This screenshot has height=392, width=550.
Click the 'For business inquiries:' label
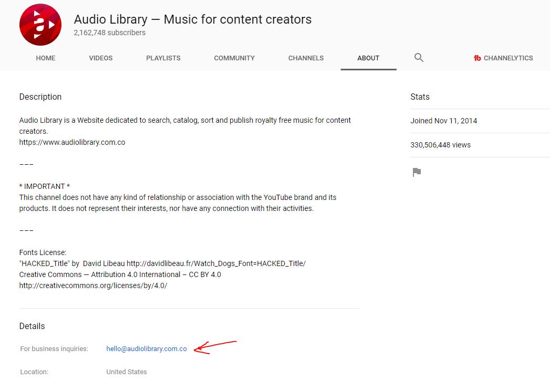pyautogui.click(x=54, y=349)
